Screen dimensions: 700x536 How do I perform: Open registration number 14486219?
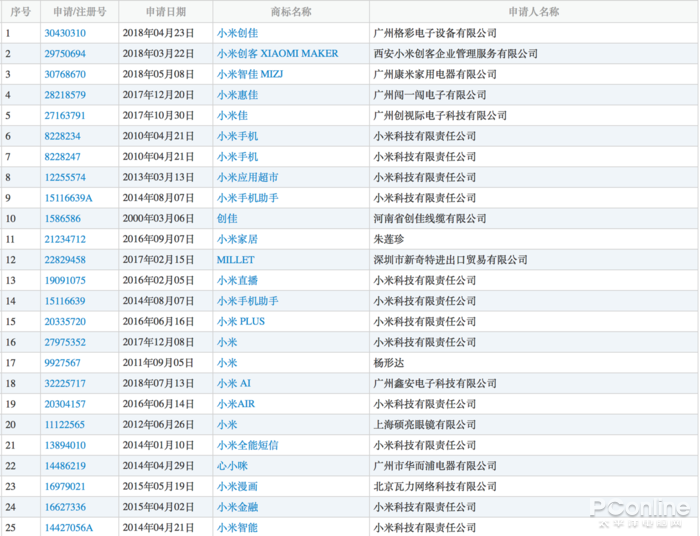(65, 466)
